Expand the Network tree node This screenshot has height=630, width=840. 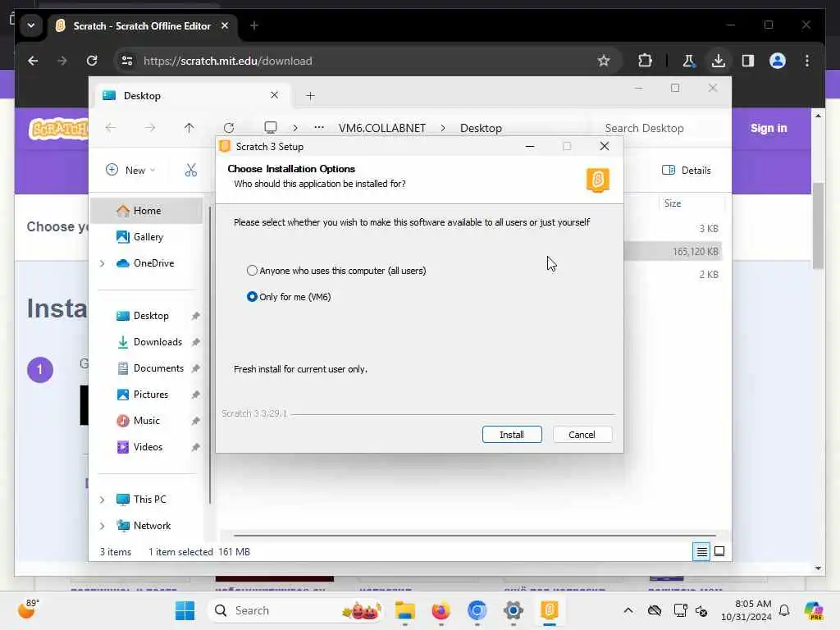click(102, 526)
